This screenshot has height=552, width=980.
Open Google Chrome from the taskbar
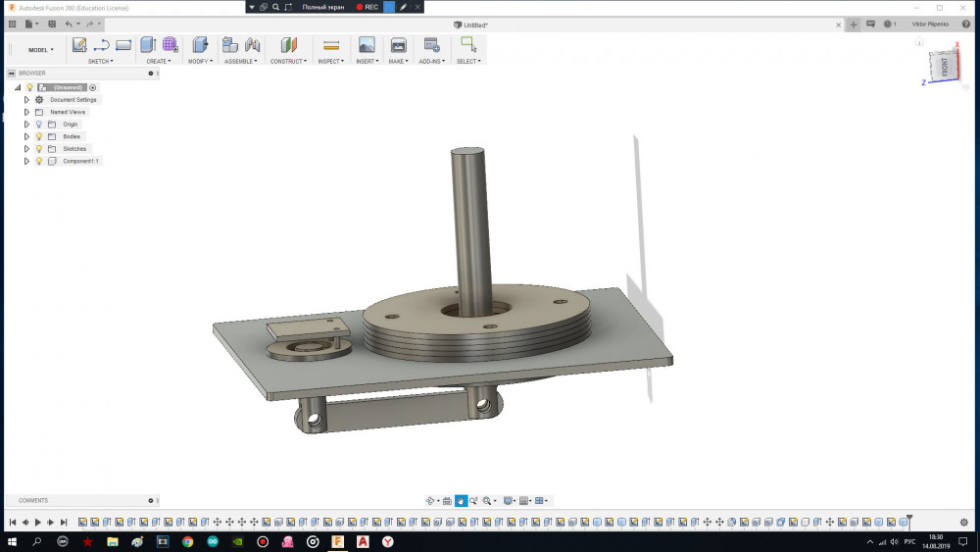tap(187, 541)
